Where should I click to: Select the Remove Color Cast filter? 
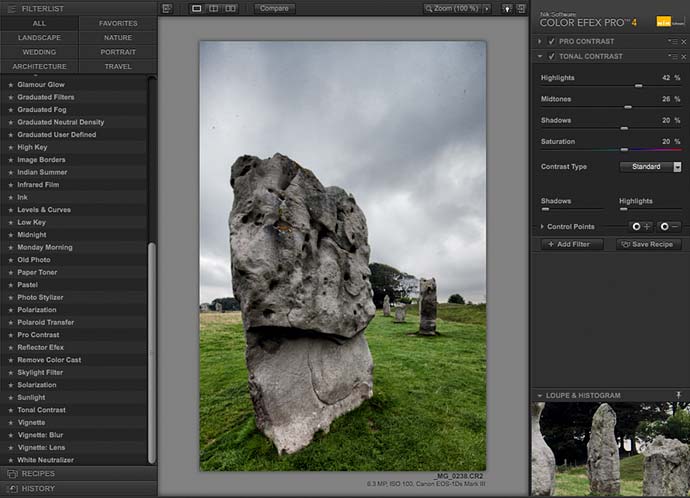tap(49, 360)
